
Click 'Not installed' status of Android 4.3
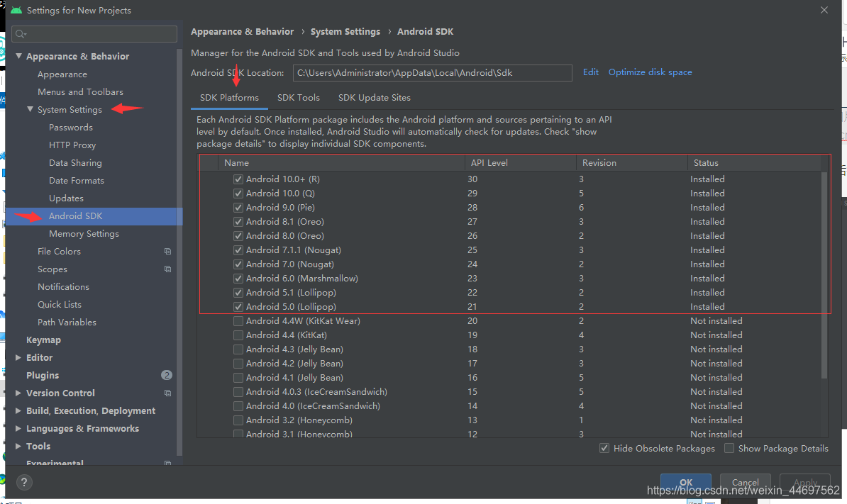point(716,349)
